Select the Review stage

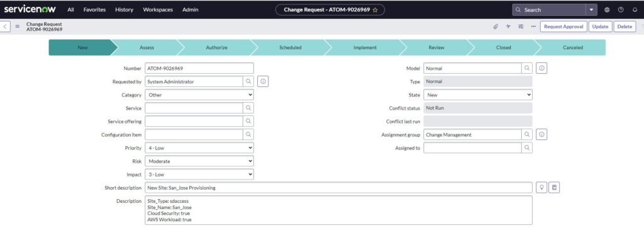click(436, 47)
